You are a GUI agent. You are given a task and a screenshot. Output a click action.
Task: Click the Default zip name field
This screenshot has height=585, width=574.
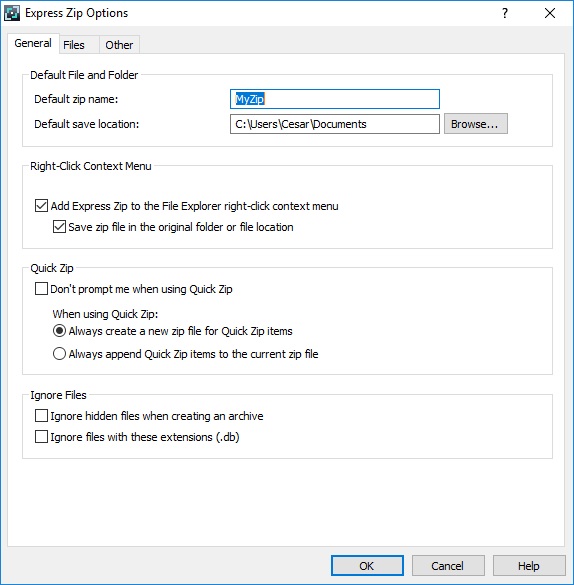point(335,99)
